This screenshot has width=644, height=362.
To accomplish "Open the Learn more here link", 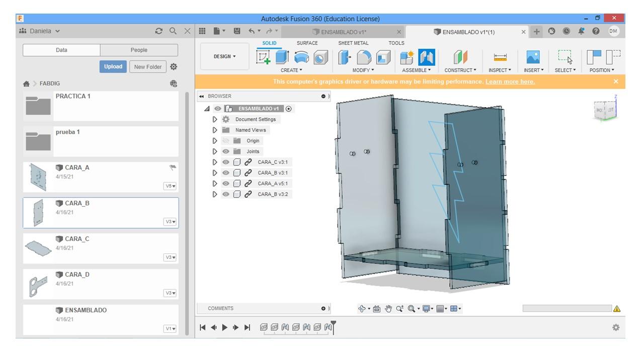I will pyautogui.click(x=510, y=81).
